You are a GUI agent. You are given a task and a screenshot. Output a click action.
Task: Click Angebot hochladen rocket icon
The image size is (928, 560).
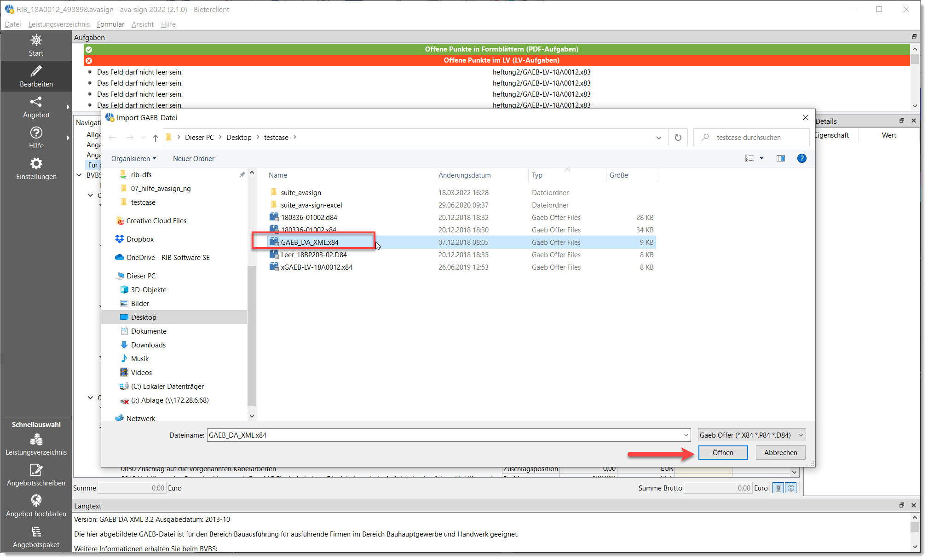[36, 501]
